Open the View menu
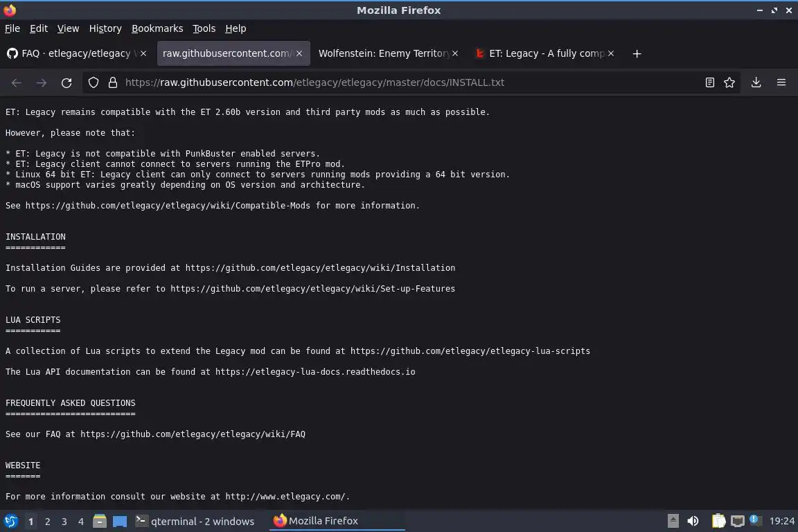This screenshot has width=798, height=532. point(68,28)
